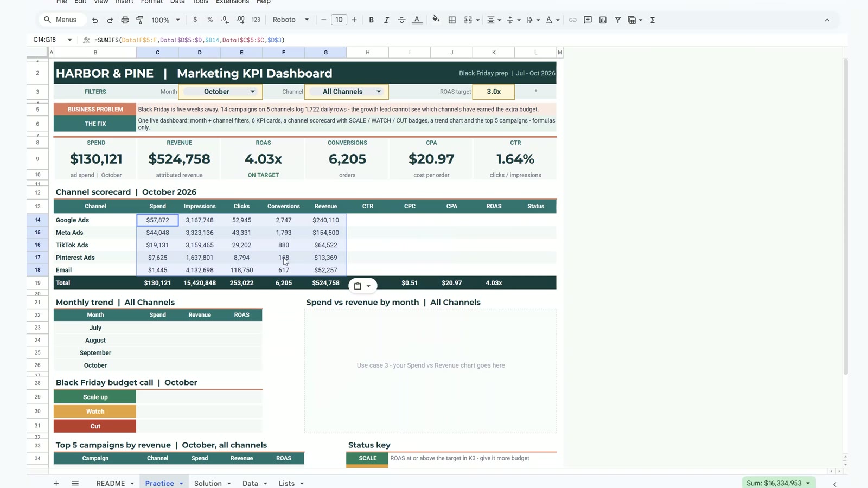This screenshot has height=488, width=868.
Task: Click the formula bar text
Action: tap(189, 40)
